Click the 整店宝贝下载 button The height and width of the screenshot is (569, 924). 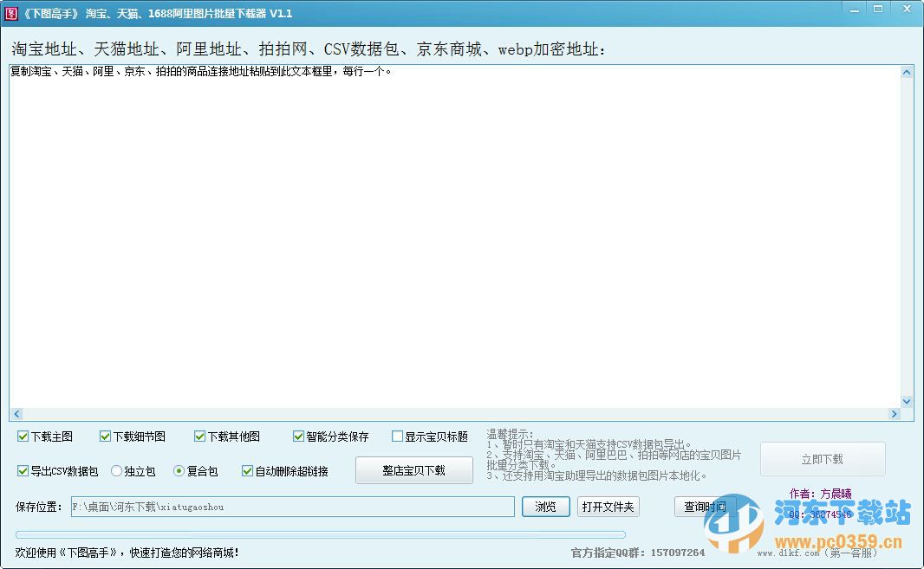413,470
